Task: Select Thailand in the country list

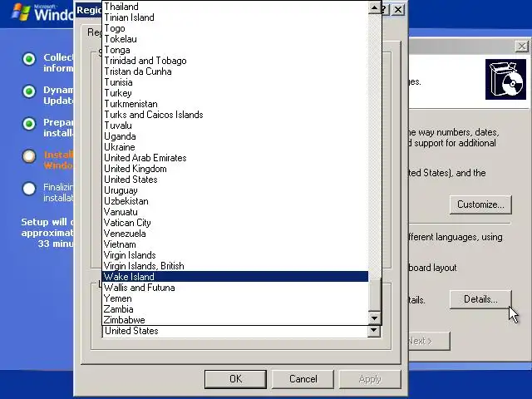Action: [234, 7]
